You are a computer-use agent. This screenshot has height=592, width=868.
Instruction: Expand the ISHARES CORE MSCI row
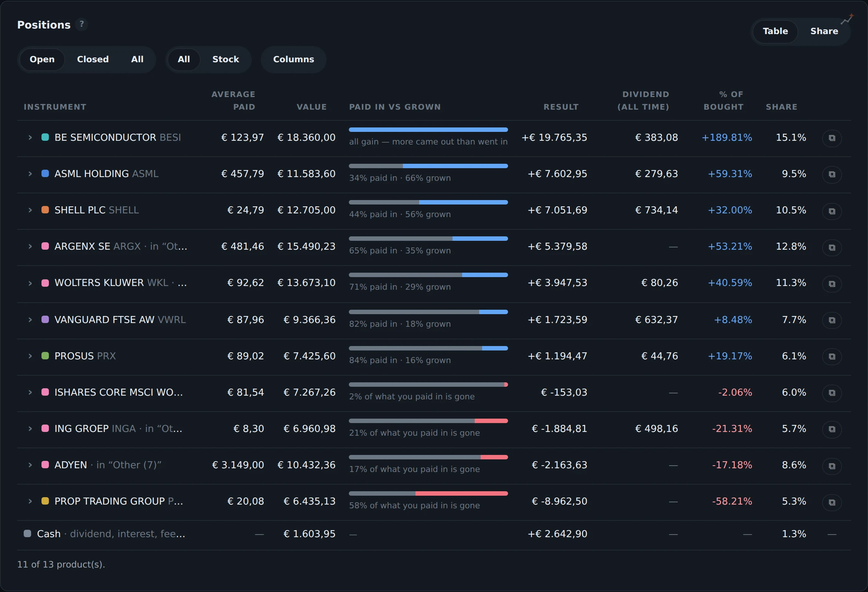(30, 392)
